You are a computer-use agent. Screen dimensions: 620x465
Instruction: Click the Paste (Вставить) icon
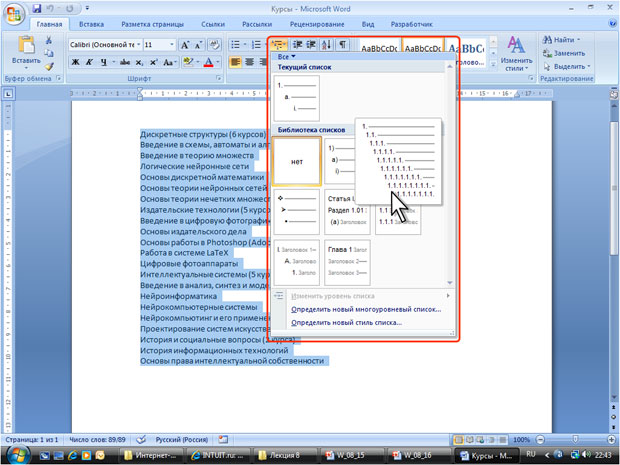pos(26,45)
